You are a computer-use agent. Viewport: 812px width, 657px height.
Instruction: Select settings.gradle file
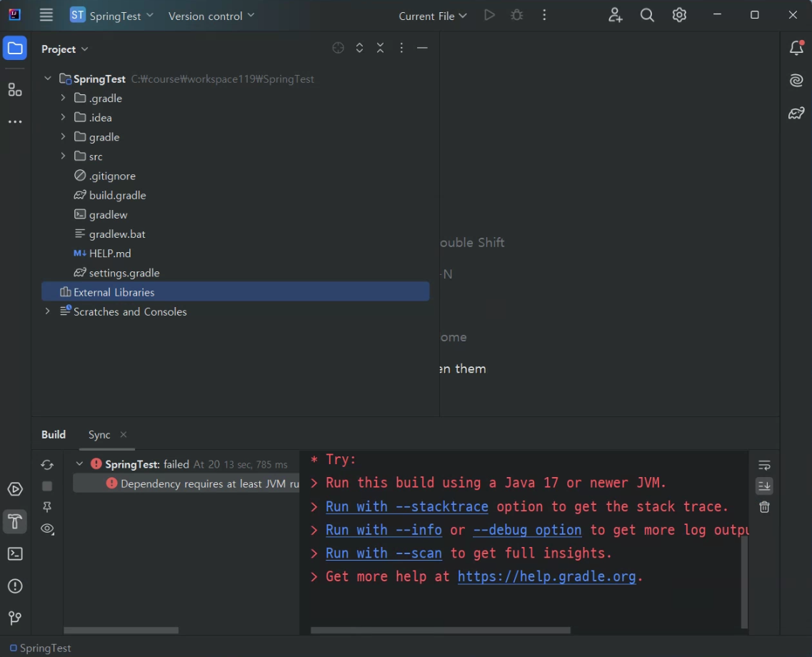coord(124,273)
